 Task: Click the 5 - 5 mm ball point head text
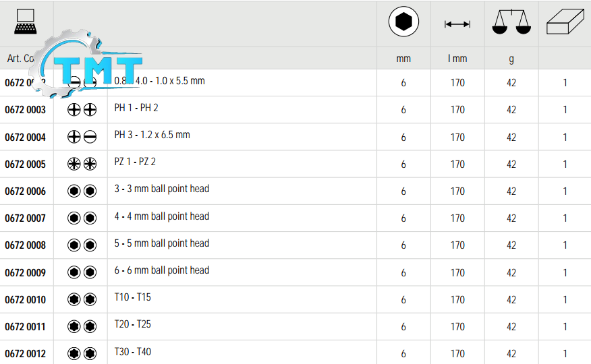[161, 243]
